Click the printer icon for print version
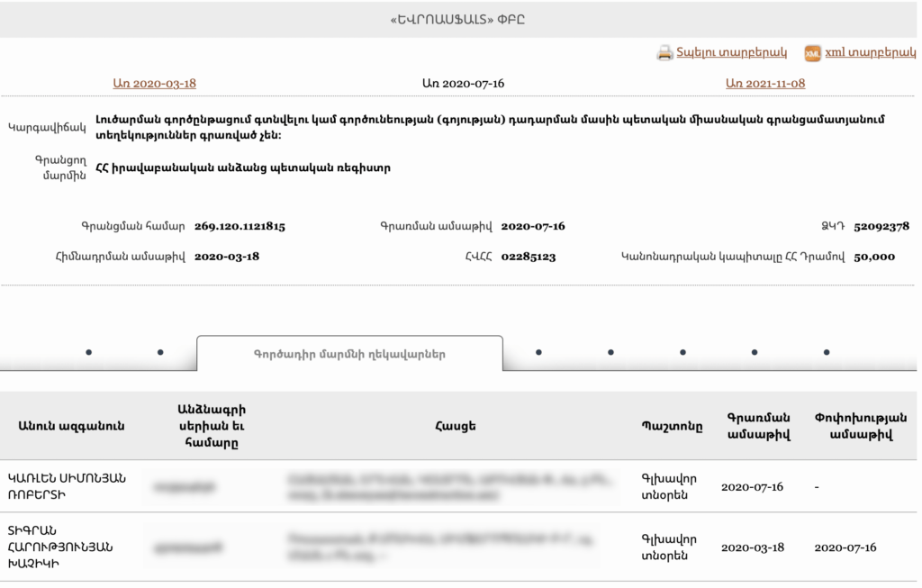The image size is (922, 588). click(x=664, y=53)
